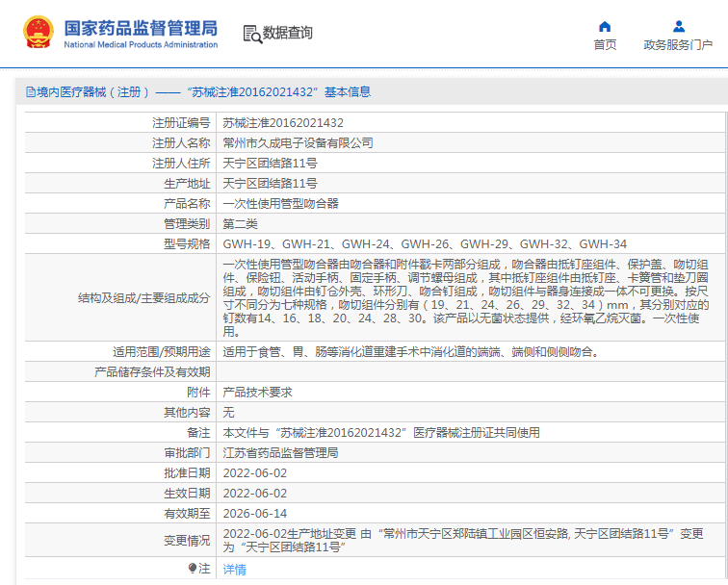Click the 管理类别 row label
Screen dimensions: 728x585
(187, 223)
